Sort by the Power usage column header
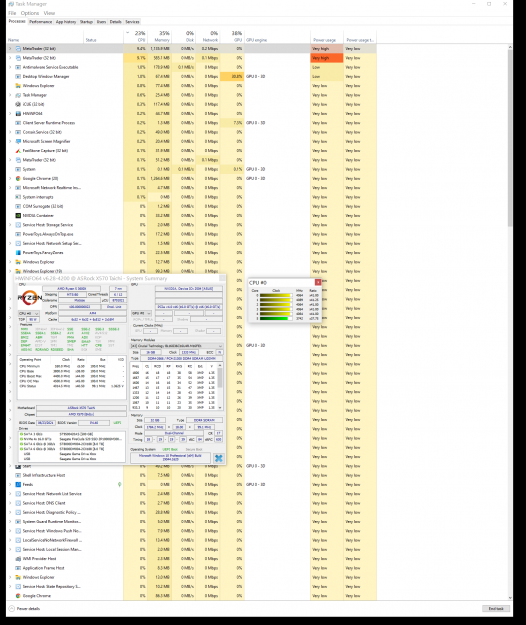The height and width of the screenshot is (625, 526). 326,36
